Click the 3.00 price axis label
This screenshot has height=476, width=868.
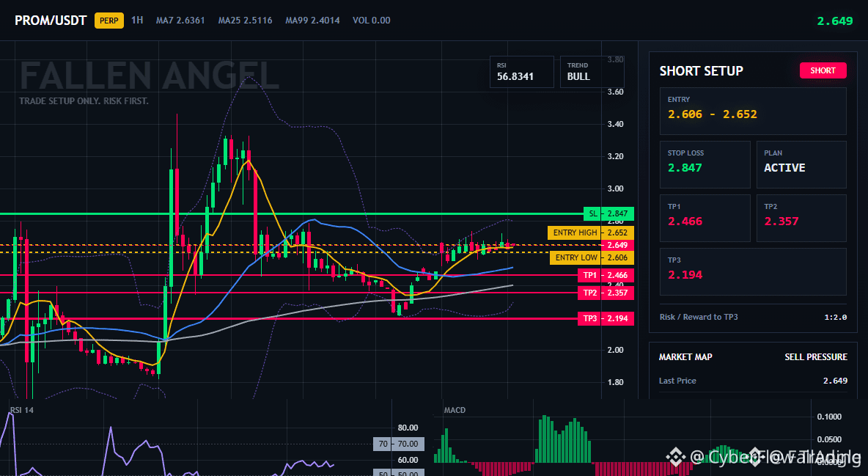[615, 189]
